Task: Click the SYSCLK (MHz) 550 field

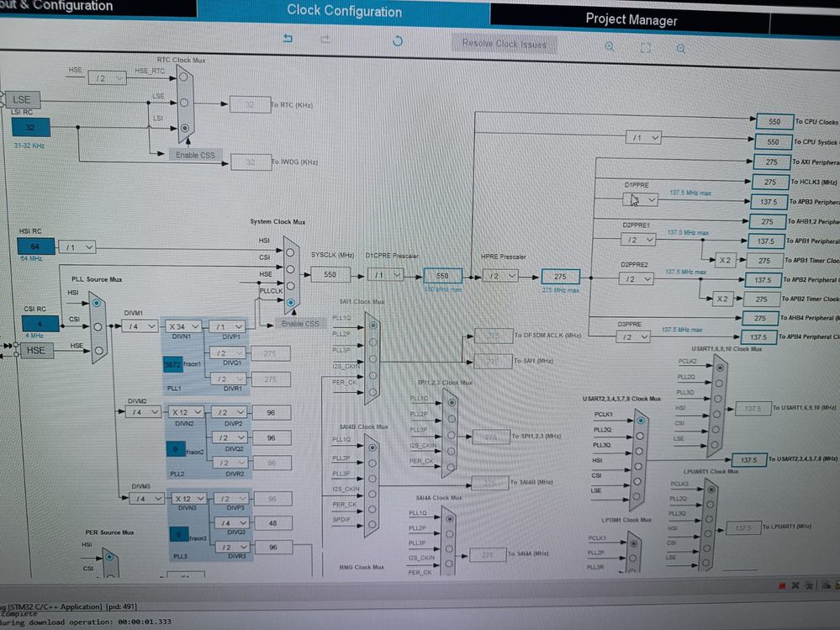Action: pos(330,274)
